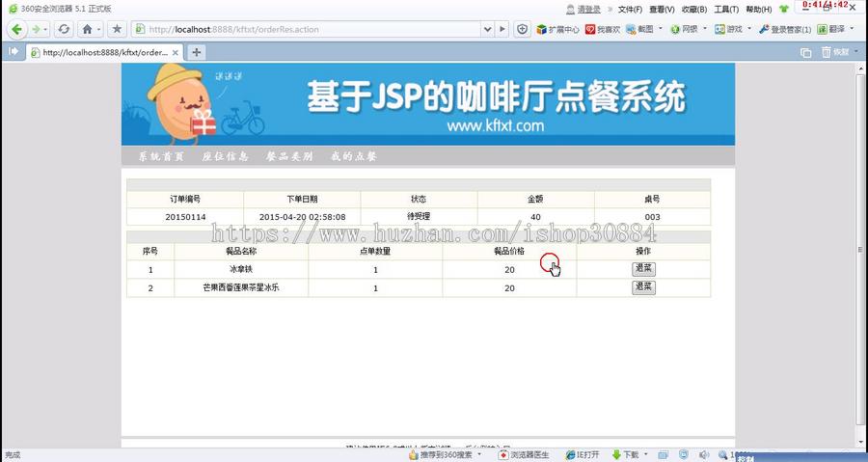Click the window icon next to 下载 in status bar
This screenshot has width=868, height=462.
click(664, 455)
